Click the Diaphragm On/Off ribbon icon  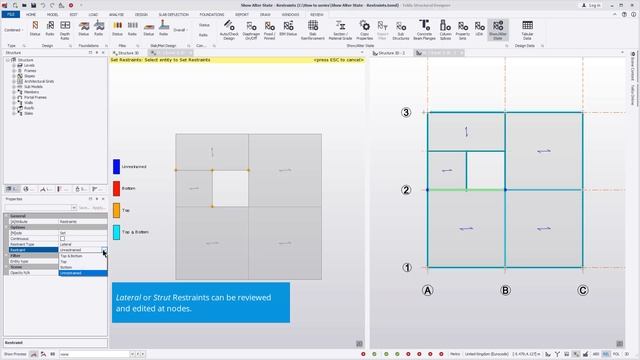pyautogui.click(x=251, y=29)
